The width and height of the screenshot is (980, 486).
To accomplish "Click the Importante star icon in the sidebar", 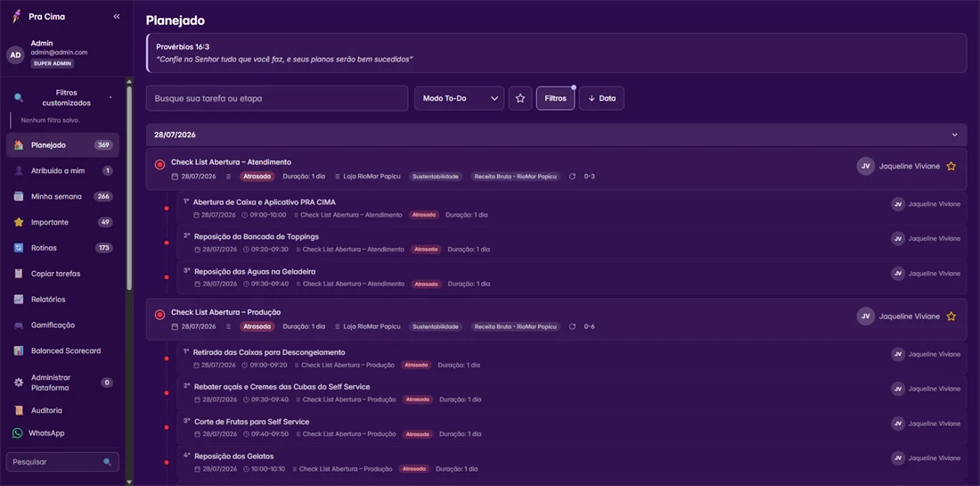I will 19,222.
